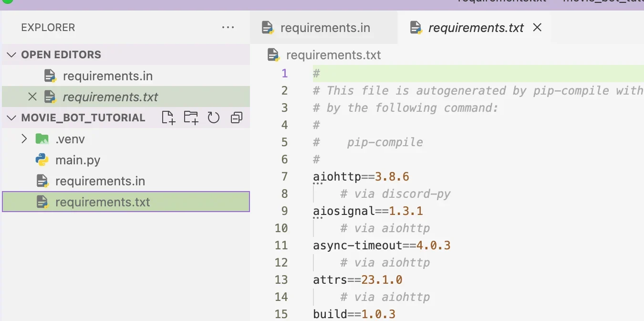This screenshot has height=321, width=644.
Task: Expand the .venv folder chevron
Action: coord(24,139)
